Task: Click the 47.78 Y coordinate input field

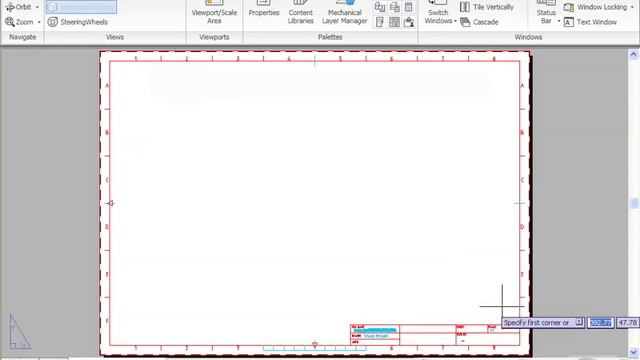Action: [x=628, y=323]
